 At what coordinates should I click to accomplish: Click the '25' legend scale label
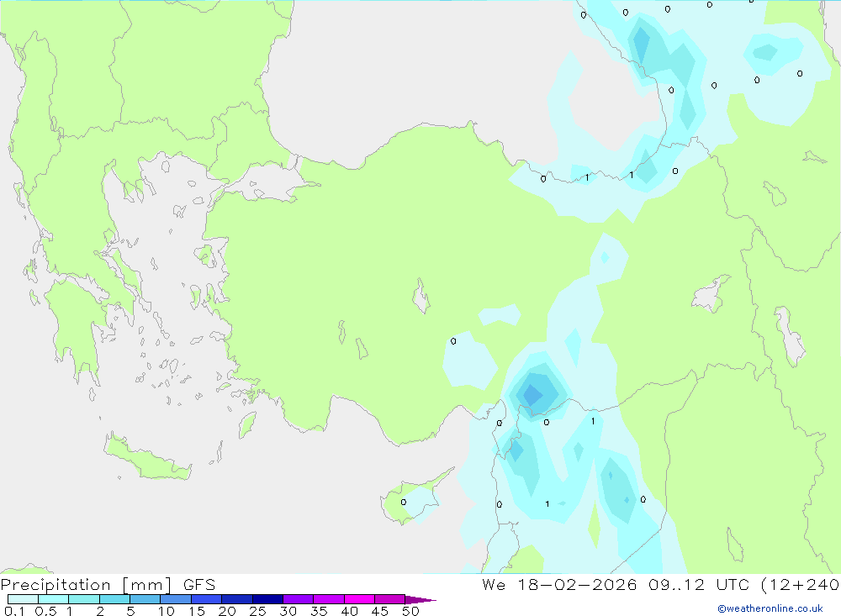tap(257, 611)
